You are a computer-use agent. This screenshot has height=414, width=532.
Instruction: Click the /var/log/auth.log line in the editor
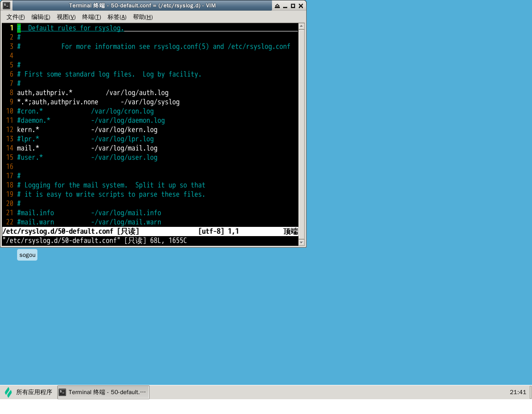tap(137, 93)
